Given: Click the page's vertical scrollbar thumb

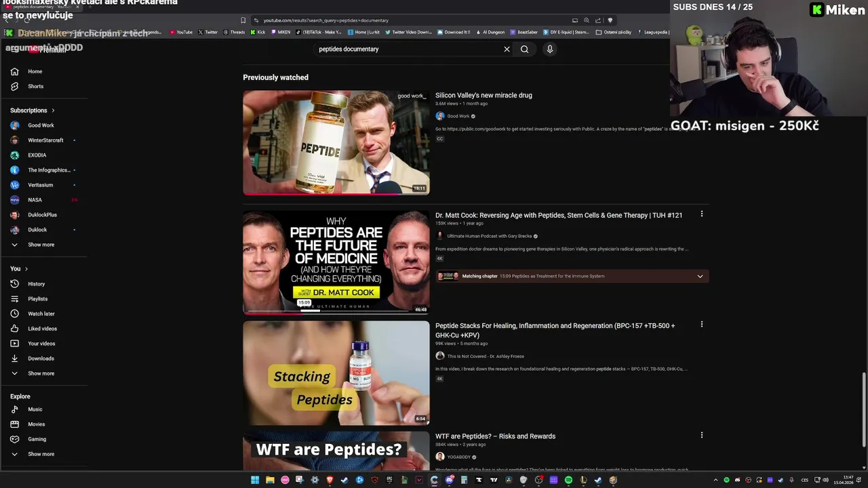Looking at the screenshot, I should pos(863,409).
